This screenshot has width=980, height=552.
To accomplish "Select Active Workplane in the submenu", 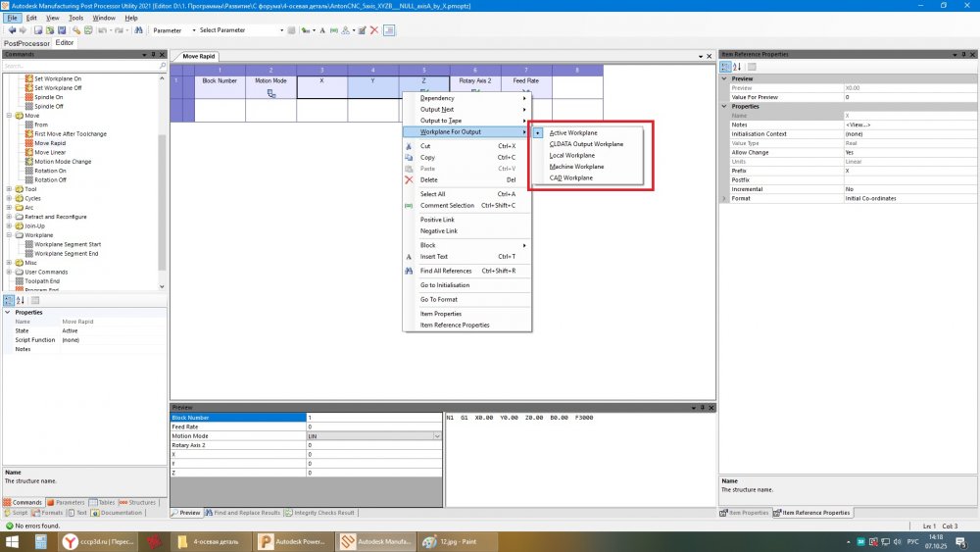I will (x=573, y=132).
